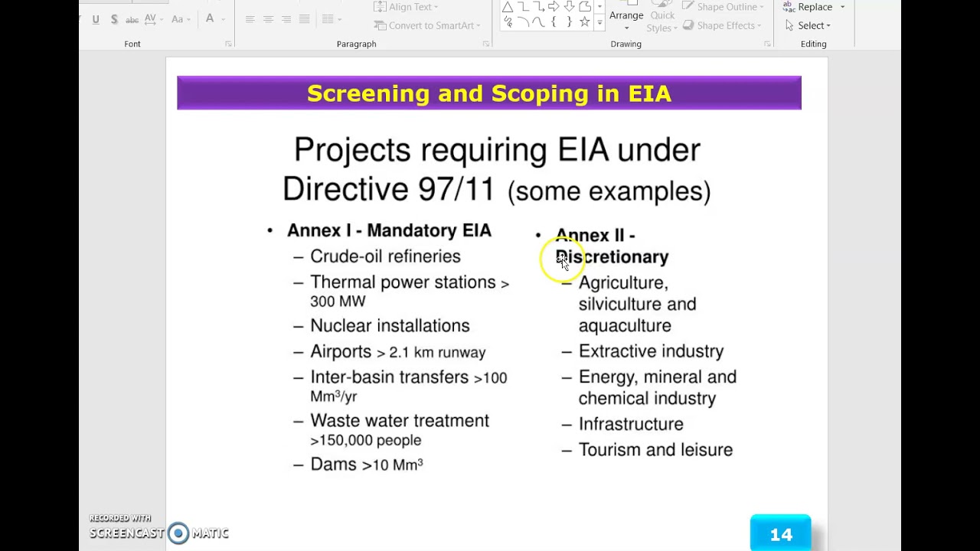Click 'Crude-oil refineries' bullet
980x551 pixels.
point(385,256)
